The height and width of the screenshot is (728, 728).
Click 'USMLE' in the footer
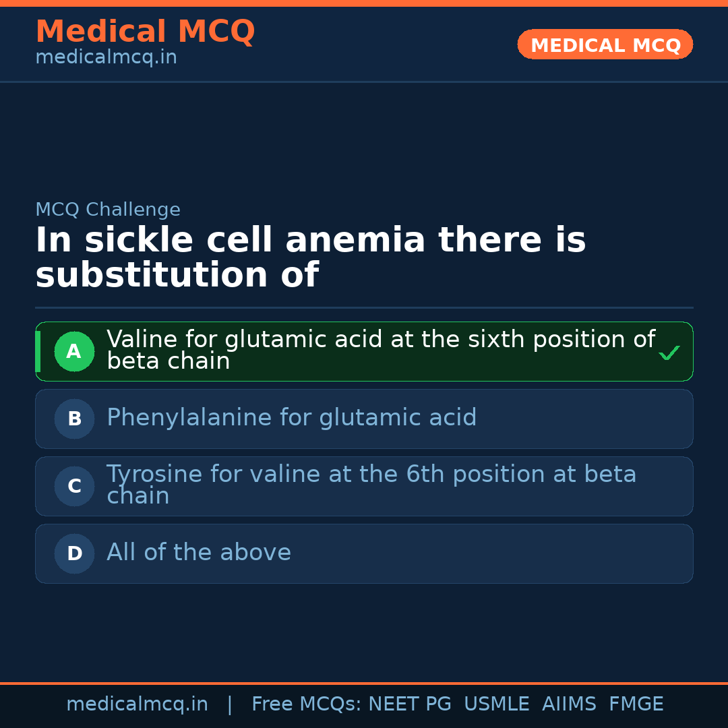point(496,704)
